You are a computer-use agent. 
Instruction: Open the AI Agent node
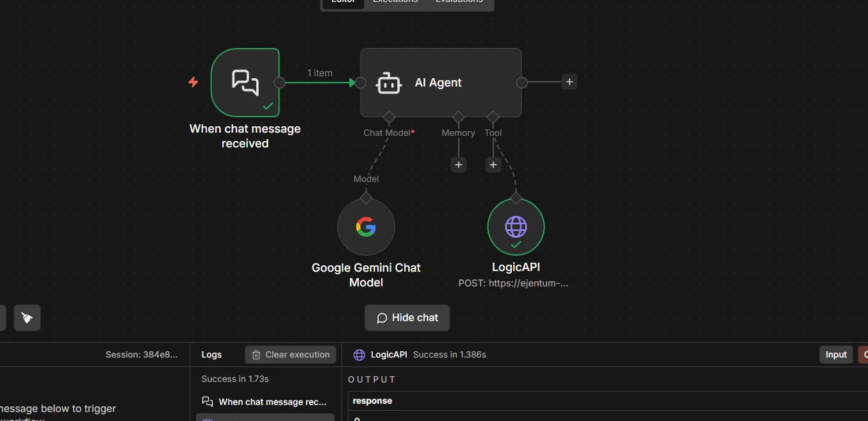click(441, 82)
